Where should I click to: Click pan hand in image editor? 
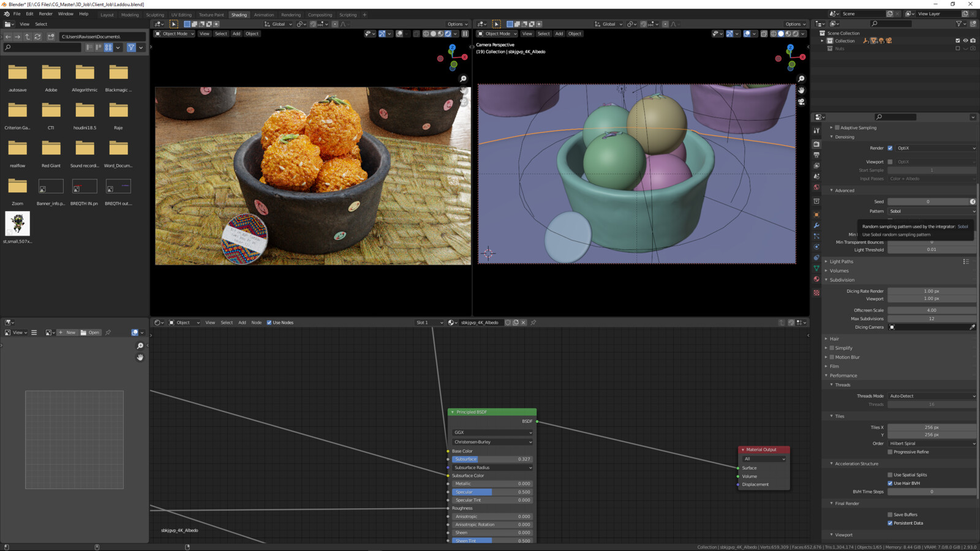point(140,357)
